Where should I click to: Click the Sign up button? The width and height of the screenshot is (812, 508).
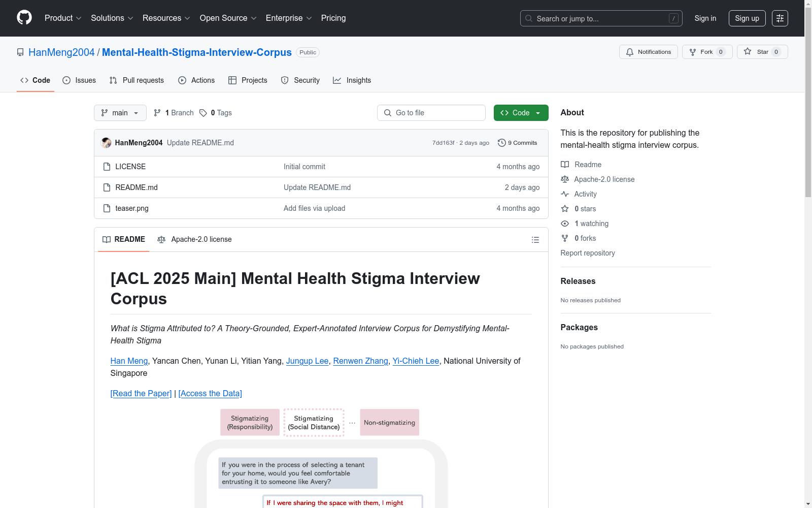(747, 18)
